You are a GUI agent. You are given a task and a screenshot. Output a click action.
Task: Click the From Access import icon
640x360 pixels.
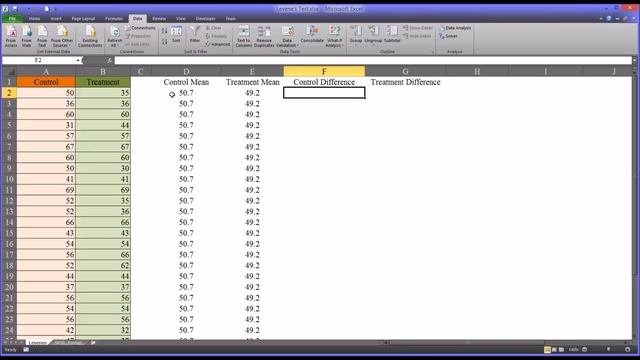(11, 36)
